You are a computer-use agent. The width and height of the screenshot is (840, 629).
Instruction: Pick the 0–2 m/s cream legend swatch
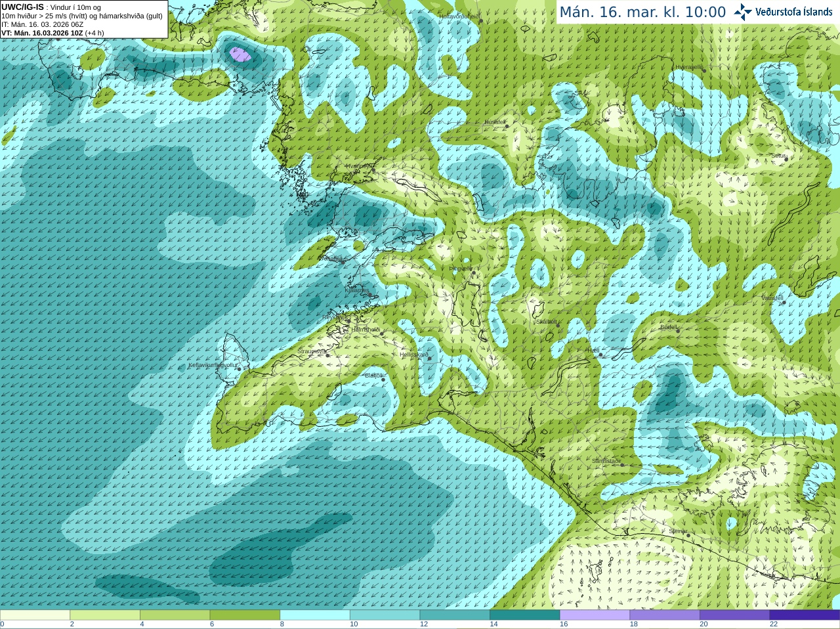tap(35, 615)
